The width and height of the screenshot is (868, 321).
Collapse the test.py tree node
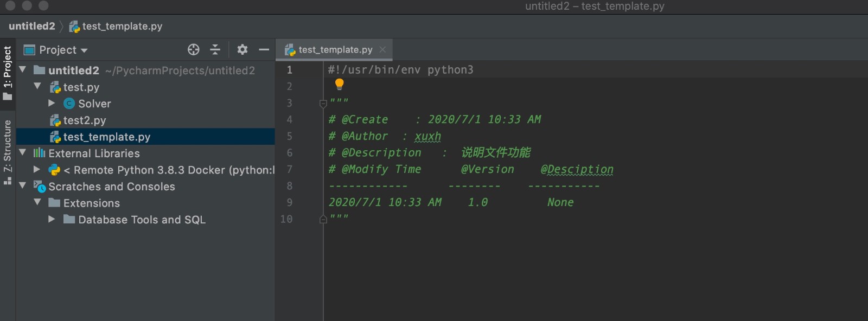[37, 87]
